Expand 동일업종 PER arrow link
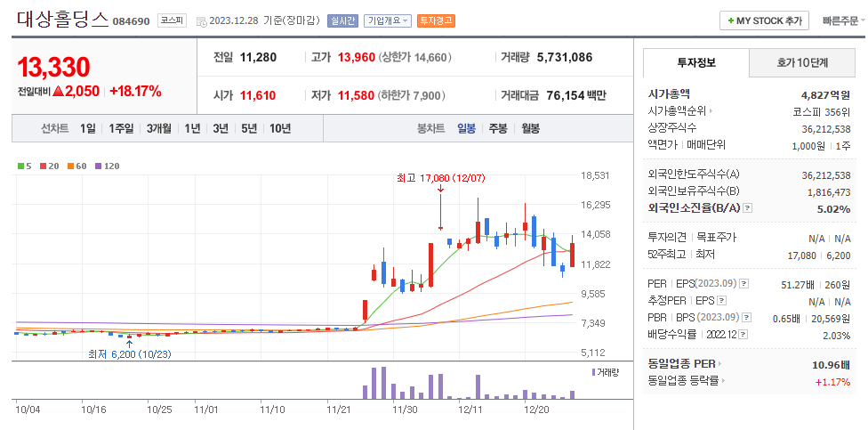Image resolution: width=868 pixels, height=430 pixels. click(x=720, y=364)
